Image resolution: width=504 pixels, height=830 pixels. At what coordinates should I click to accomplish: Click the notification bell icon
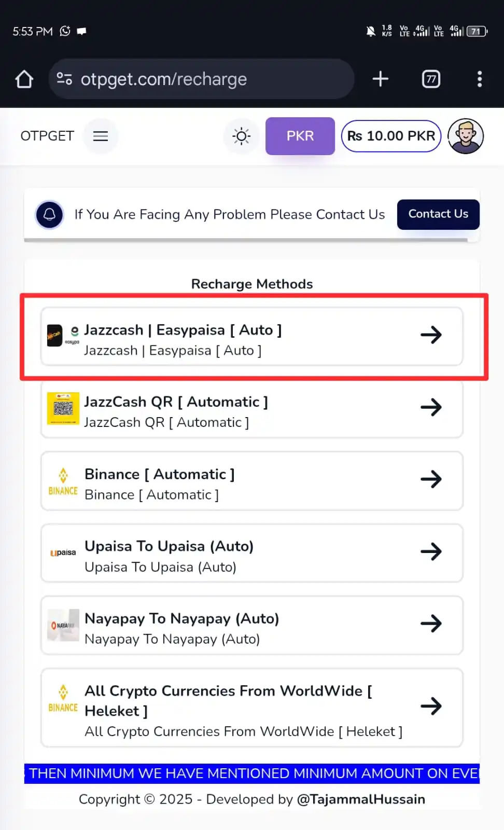pyautogui.click(x=50, y=214)
